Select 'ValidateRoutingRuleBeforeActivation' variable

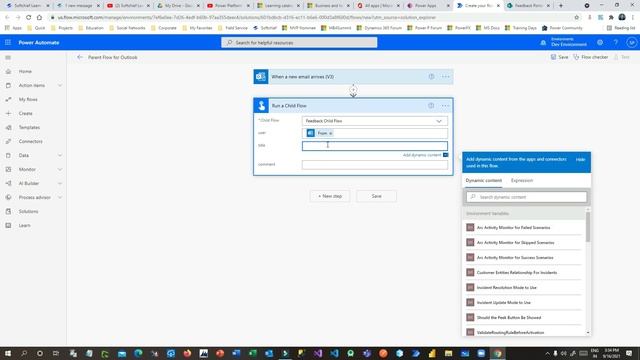(x=524, y=332)
